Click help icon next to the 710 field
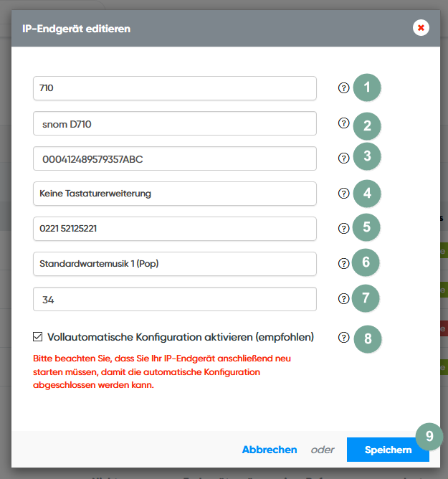The image size is (448, 479). [343, 88]
